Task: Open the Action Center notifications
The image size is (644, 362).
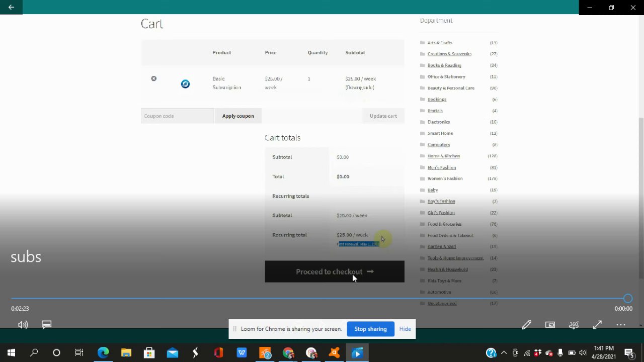Action: (629, 353)
